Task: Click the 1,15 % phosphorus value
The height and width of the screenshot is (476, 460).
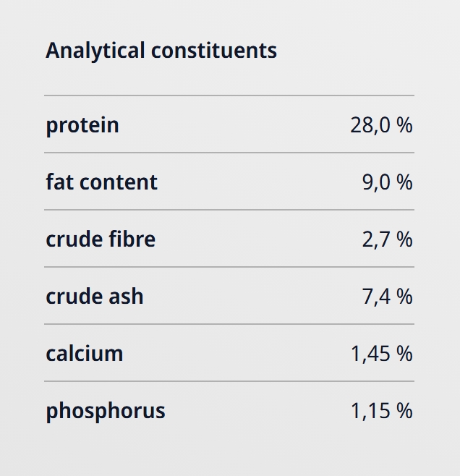Action: coord(381,411)
